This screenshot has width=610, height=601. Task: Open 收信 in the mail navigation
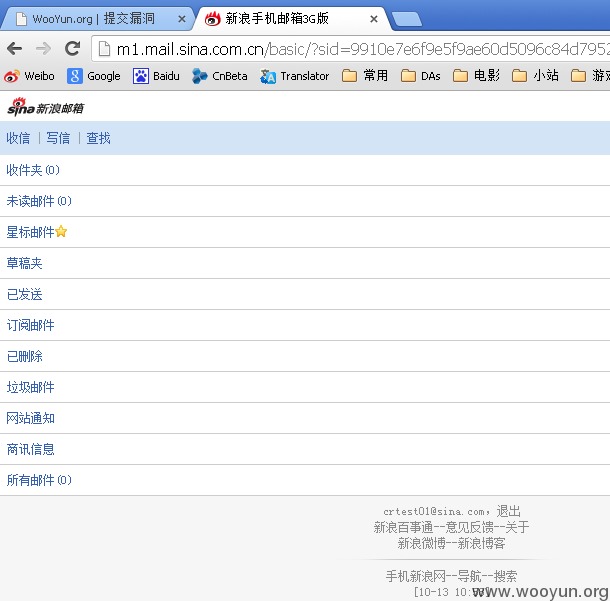click(x=18, y=138)
